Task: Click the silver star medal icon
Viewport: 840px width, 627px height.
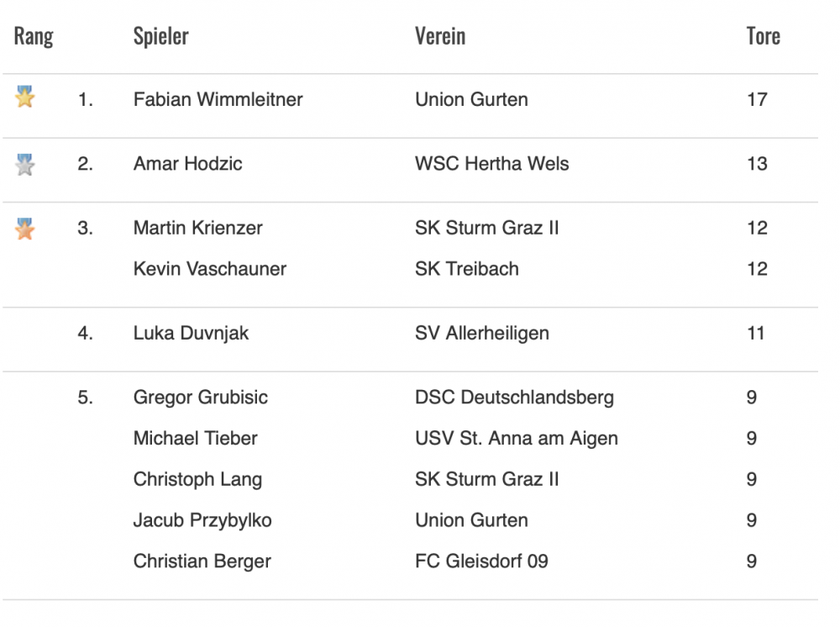Action: (24, 165)
